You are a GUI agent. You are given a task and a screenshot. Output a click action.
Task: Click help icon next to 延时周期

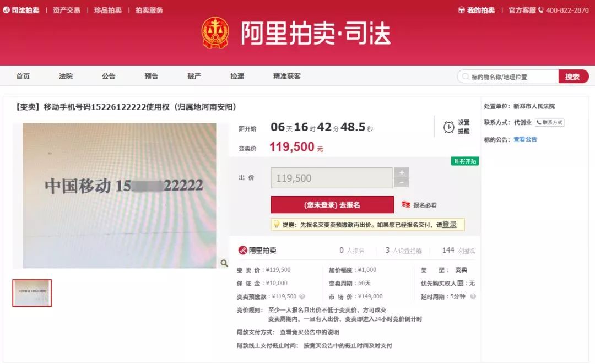(x=473, y=296)
